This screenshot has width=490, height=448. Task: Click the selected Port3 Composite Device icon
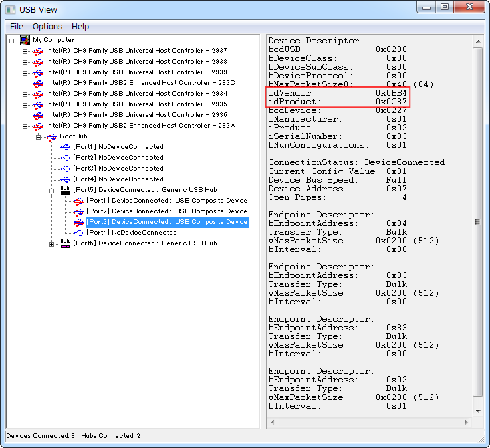pos(78,222)
